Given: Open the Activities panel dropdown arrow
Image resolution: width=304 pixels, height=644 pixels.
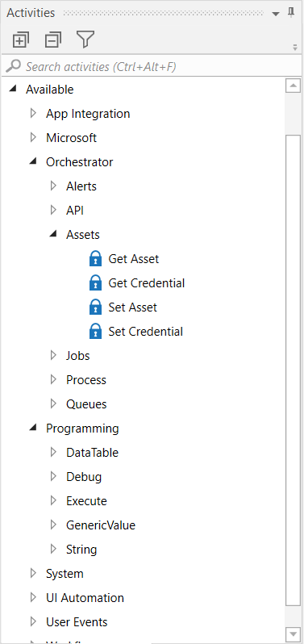Looking at the screenshot, I should click(276, 14).
